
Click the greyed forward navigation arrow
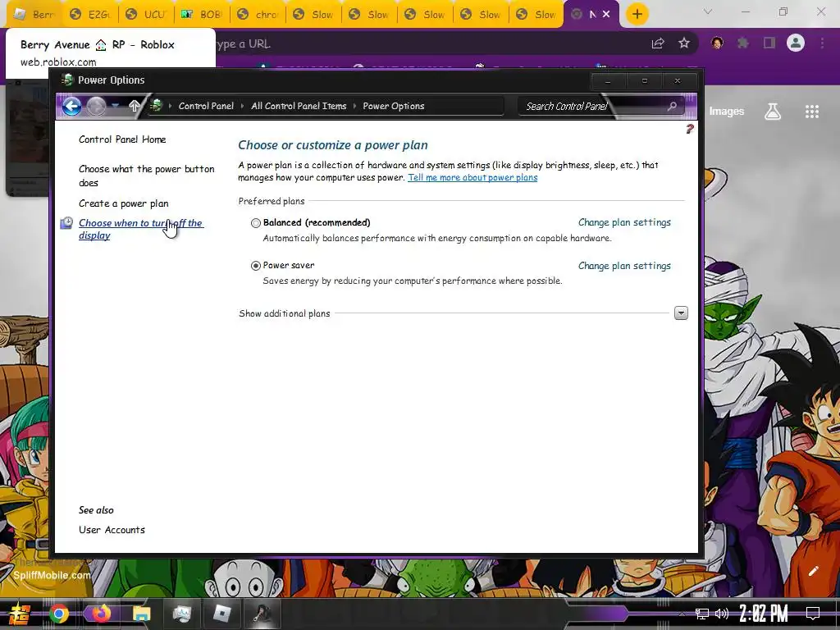tap(97, 106)
